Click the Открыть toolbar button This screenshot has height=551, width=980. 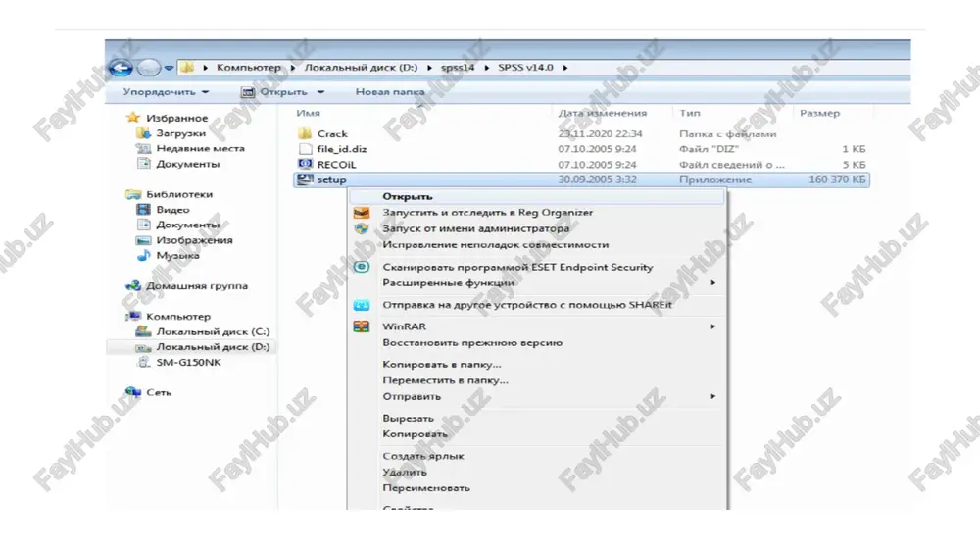tap(275, 92)
